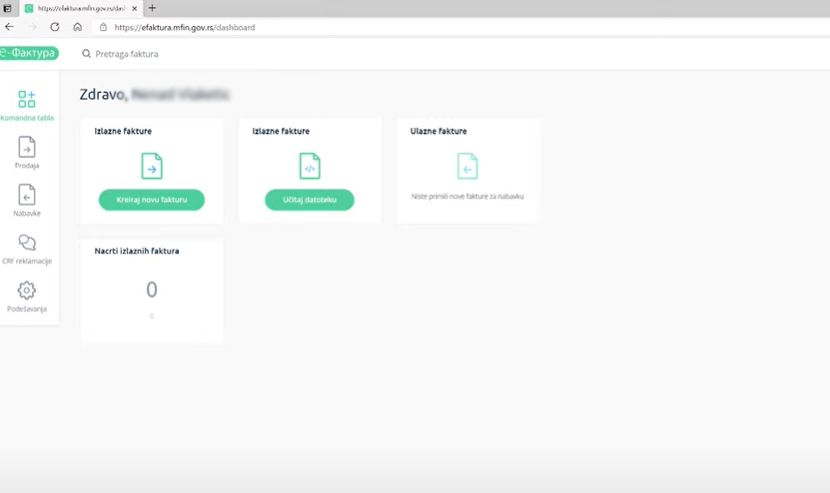
Task: Reload the page with the refresh button
Action: click(x=55, y=27)
